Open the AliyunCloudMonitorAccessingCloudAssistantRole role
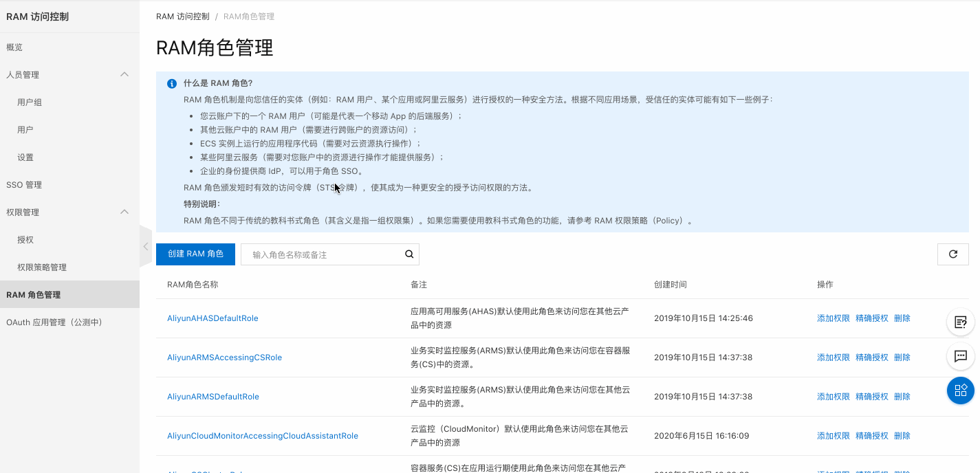Screen dimensions: 980x473 pyautogui.click(x=263, y=436)
